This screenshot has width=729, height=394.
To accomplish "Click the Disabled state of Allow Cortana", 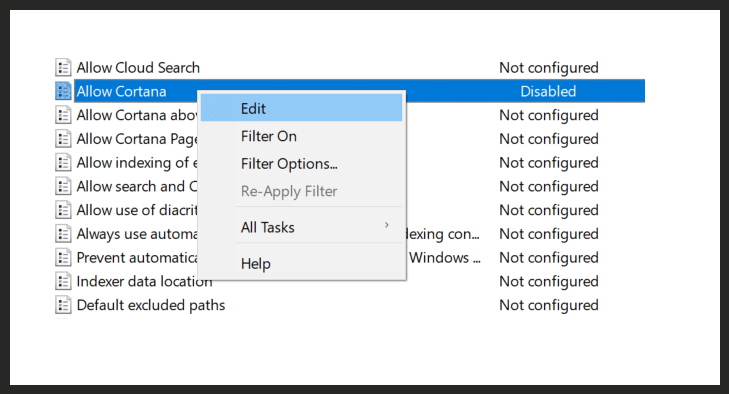I will click(x=548, y=92).
